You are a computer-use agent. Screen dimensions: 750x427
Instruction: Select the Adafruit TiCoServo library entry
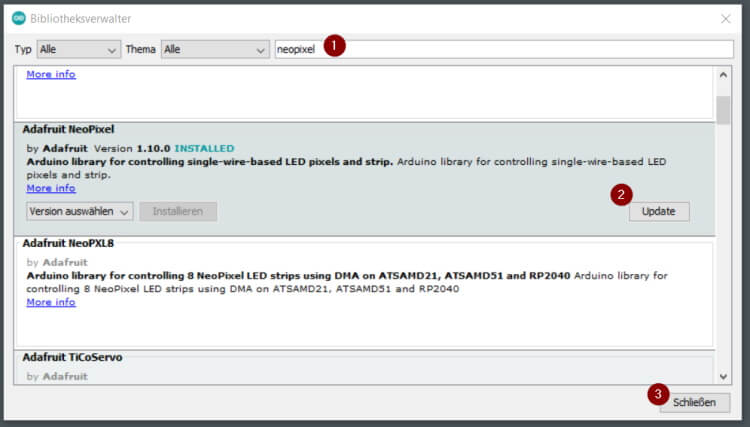click(x=72, y=357)
